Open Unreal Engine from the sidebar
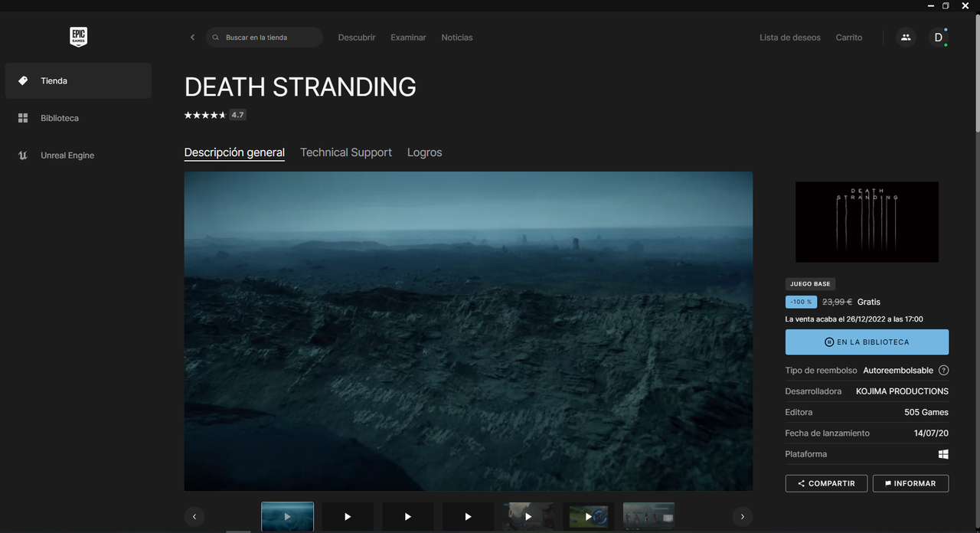Image resolution: width=980 pixels, height=533 pixels. point(78,155)
